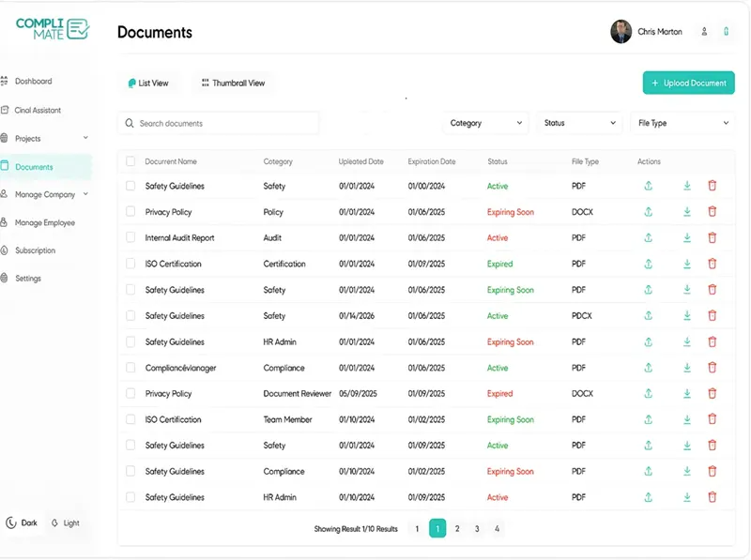Screen dimensions: 751x560
Task: Go to Manage Employee in sidebar
Action: pos(44,222)
